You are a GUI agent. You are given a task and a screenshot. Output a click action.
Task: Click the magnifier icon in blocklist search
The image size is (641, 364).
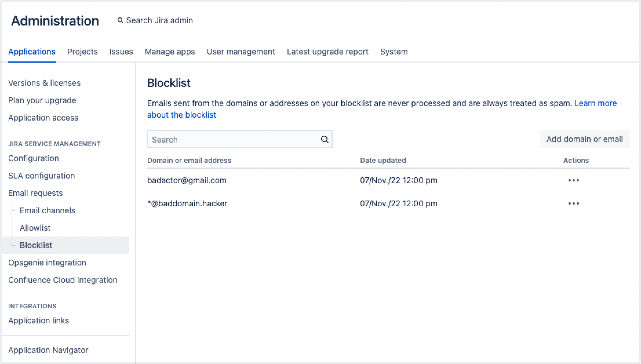coord(325,139)
